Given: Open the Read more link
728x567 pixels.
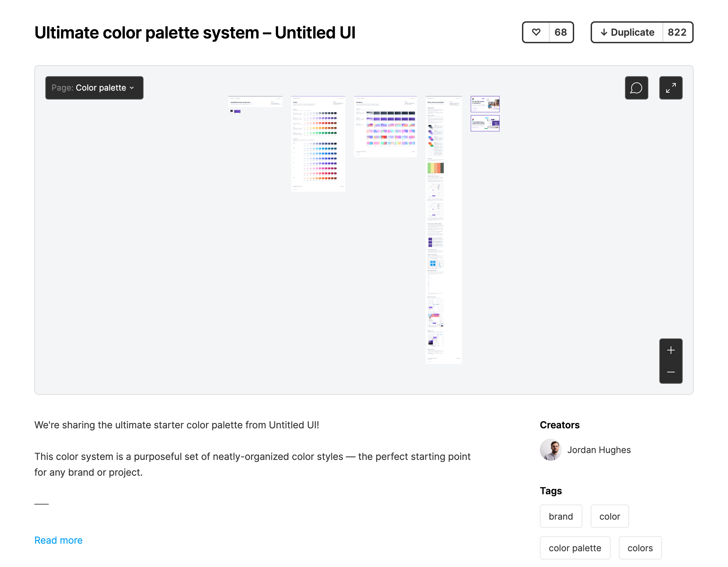Looking at the screenshot, I should (x=58, y=540).
